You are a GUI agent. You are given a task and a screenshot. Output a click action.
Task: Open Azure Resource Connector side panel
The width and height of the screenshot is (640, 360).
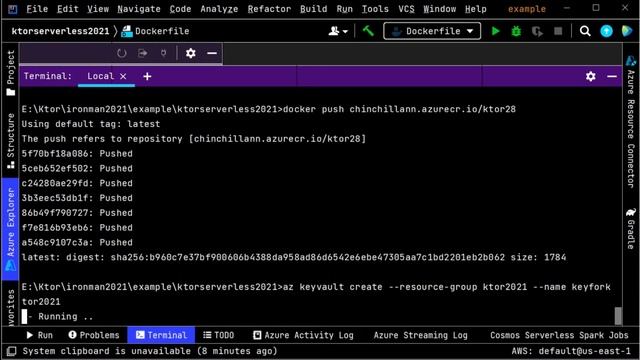click(631, 122)
